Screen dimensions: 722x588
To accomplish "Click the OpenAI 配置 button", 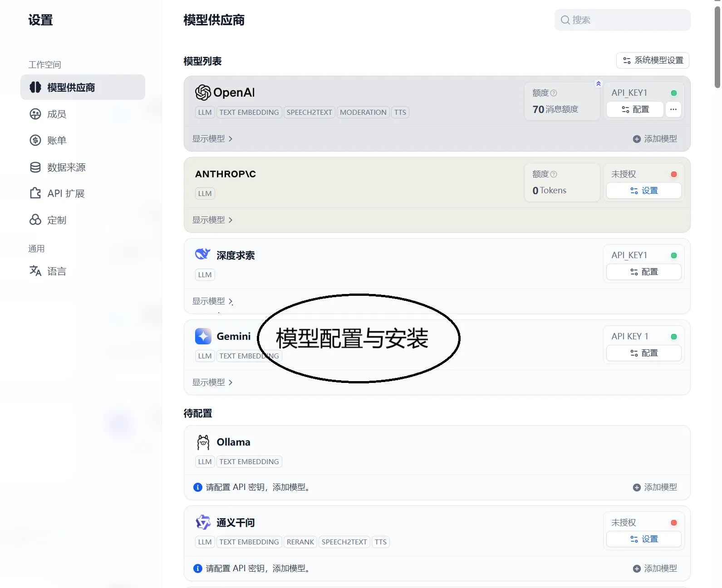I will tap(635, 109).
